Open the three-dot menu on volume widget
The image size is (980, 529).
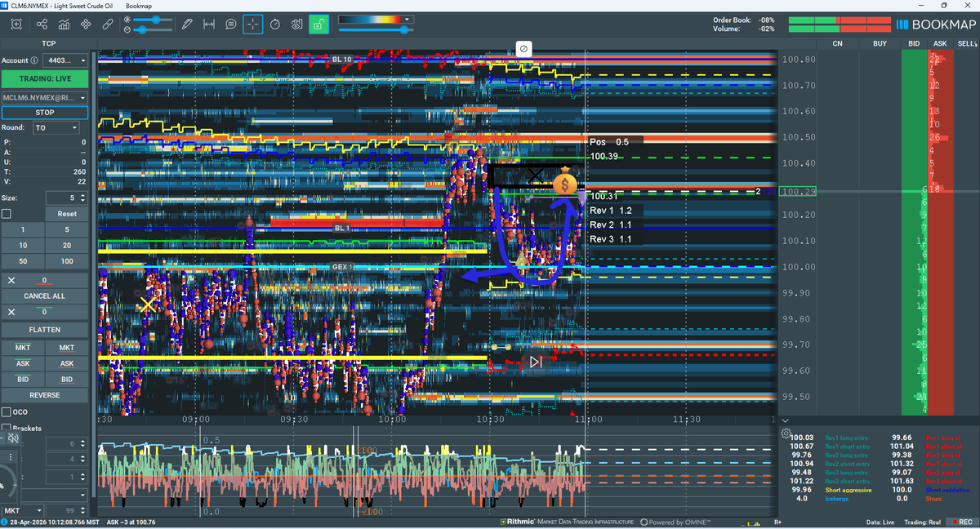(11, 457)
